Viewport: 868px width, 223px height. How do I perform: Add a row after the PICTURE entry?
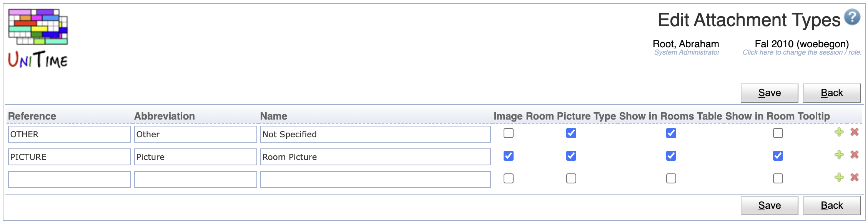pyautogui.click(x=839, y=155)
